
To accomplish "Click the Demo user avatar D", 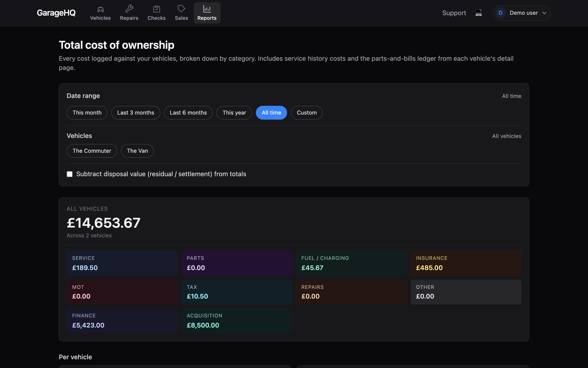I will [x=500, y=13].
